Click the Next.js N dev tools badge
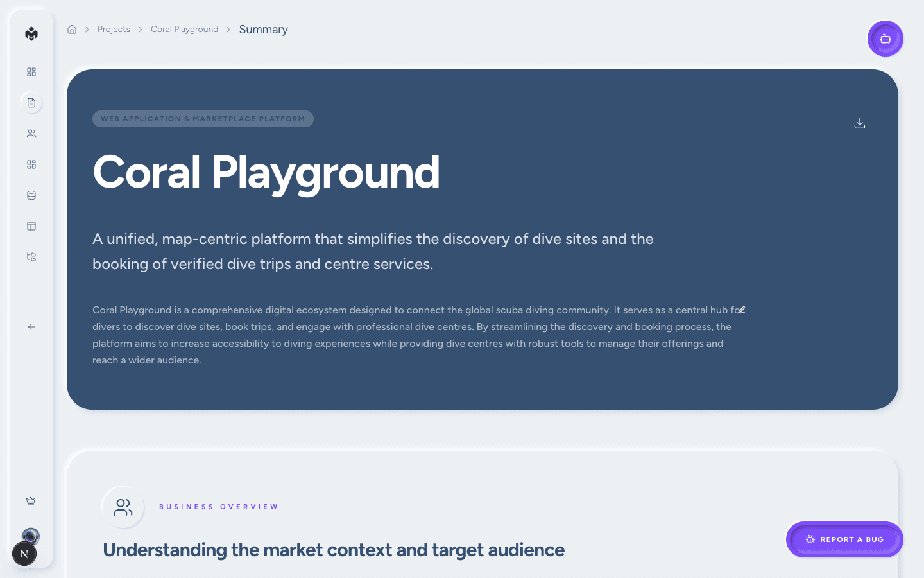 24,554
